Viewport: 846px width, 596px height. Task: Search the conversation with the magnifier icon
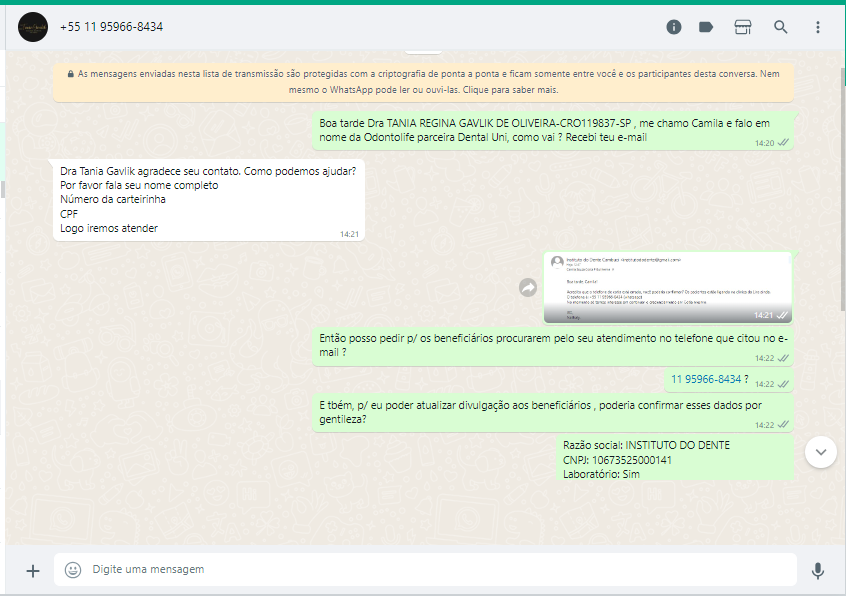[x=781, y=27]
